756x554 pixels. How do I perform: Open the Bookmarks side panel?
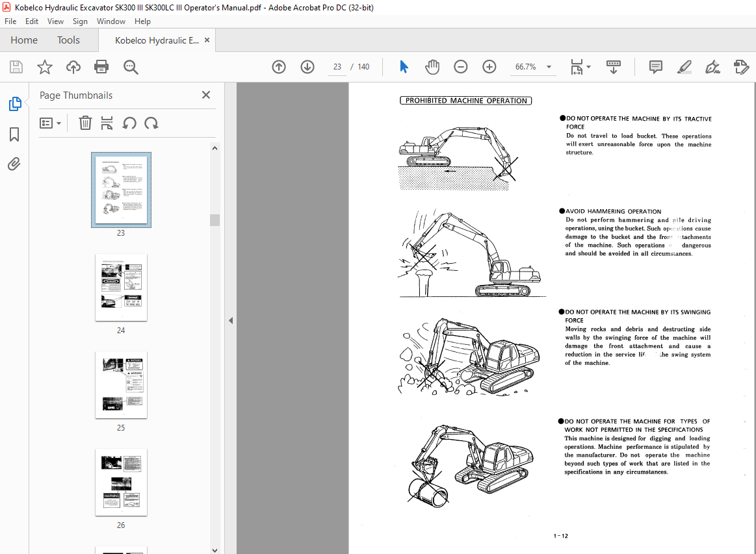pyautogui.click(x=14, y=134)
